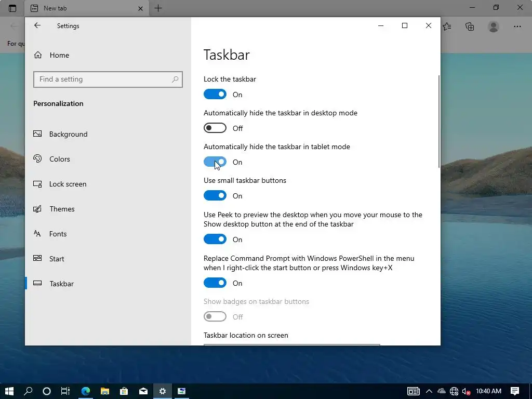532x399 pixels.
Task: Open File Explorer from taskbar
Action: pos(105,391)
